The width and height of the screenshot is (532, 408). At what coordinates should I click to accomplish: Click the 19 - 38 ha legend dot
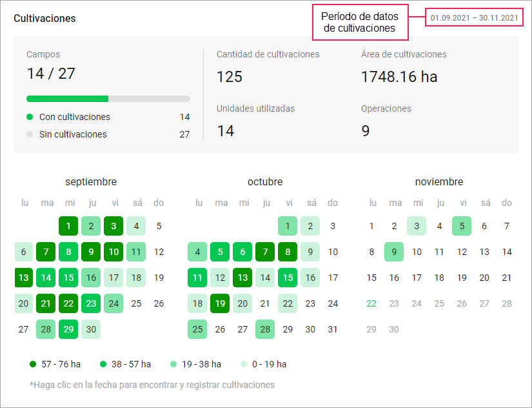(173, 364)
